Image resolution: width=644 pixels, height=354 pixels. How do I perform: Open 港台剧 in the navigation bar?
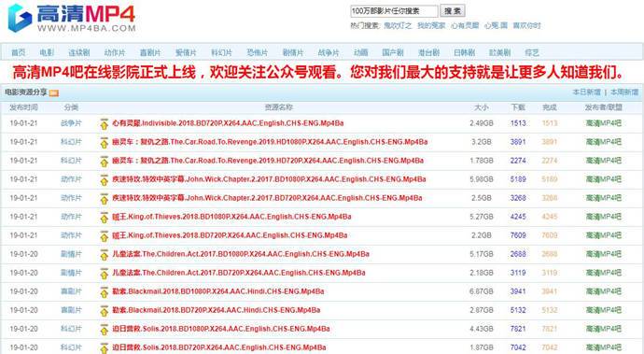pyautogui.click(x=428, y=52)
